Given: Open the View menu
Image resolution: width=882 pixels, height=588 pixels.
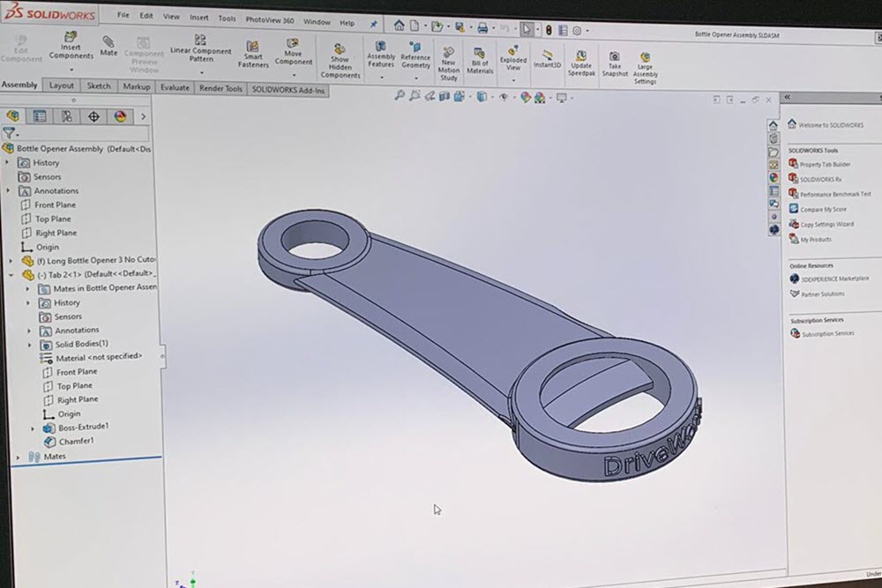Looking at the screenshot, I should click(171, 17).
